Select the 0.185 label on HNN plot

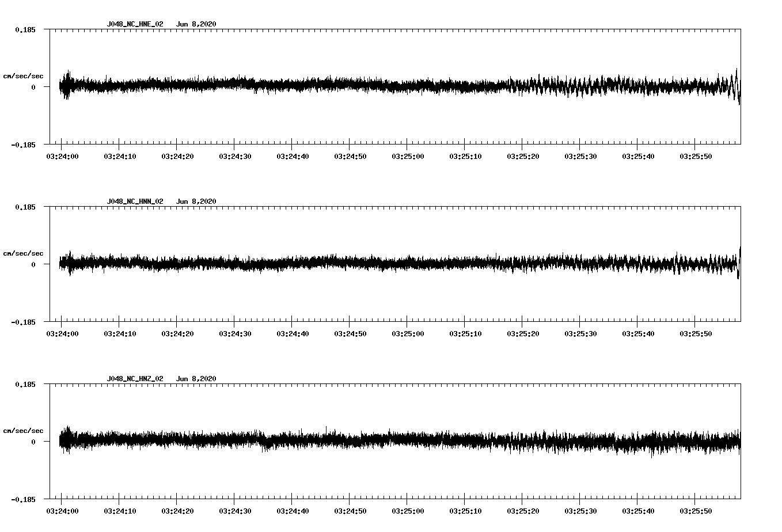(x=25, y=207)
